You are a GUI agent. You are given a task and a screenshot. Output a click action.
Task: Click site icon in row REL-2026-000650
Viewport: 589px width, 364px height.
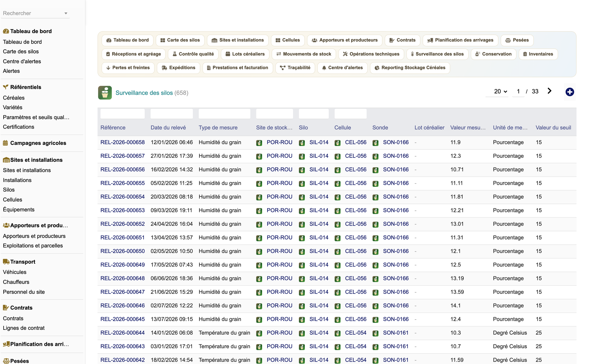tap(259, 252)
